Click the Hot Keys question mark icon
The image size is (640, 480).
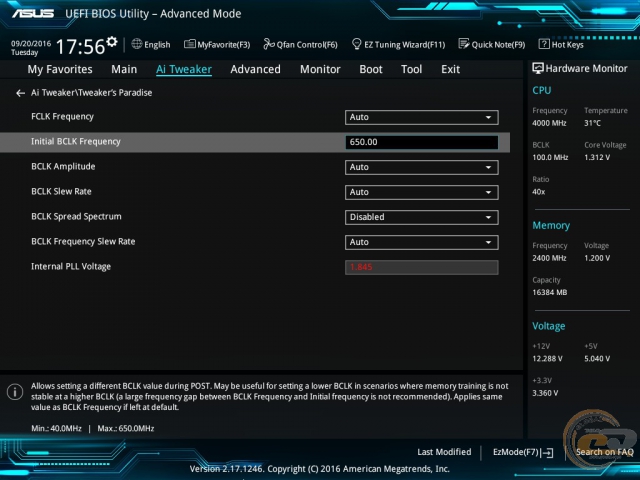coord(544,44)
